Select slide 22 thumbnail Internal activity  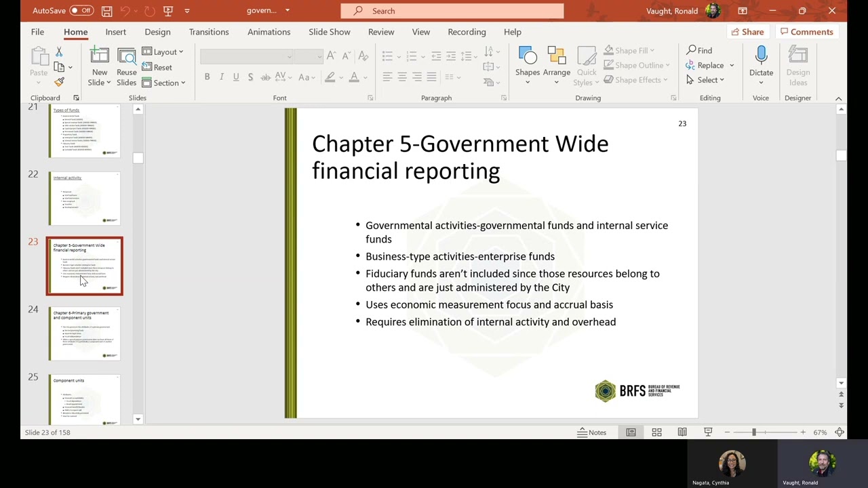[x=84, y=198]
